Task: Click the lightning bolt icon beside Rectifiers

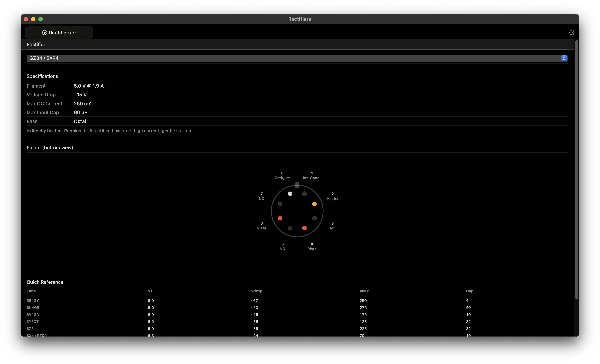Action: point(45,33)
